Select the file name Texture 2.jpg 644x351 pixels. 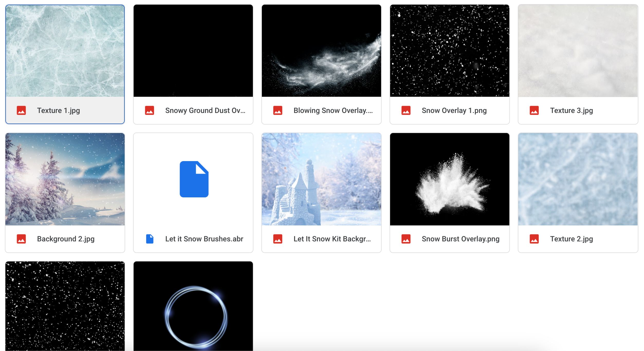[572, 239]
